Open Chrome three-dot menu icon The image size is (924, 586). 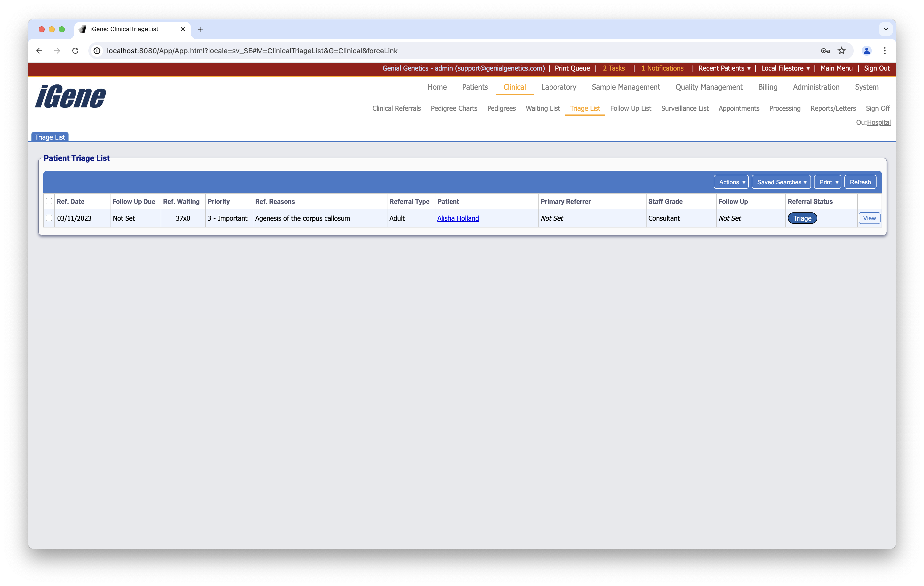point(885,51)
